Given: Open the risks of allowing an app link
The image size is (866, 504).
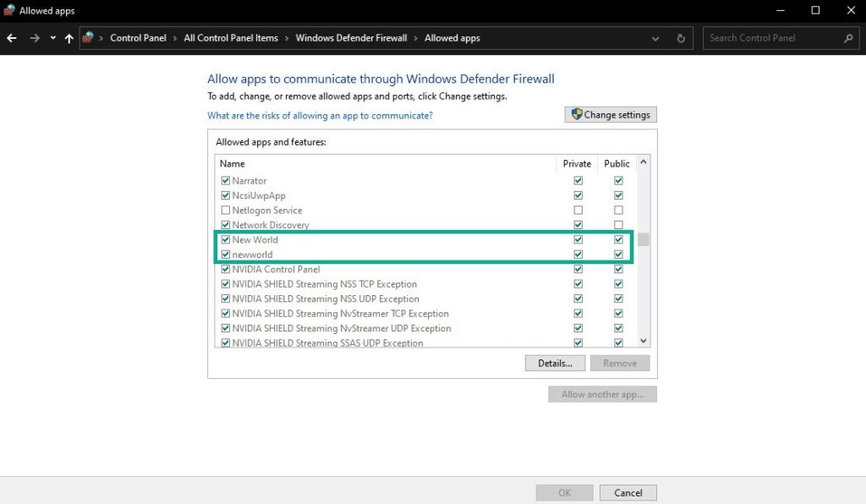Looking at the screenshot, I should pos(320,115).
